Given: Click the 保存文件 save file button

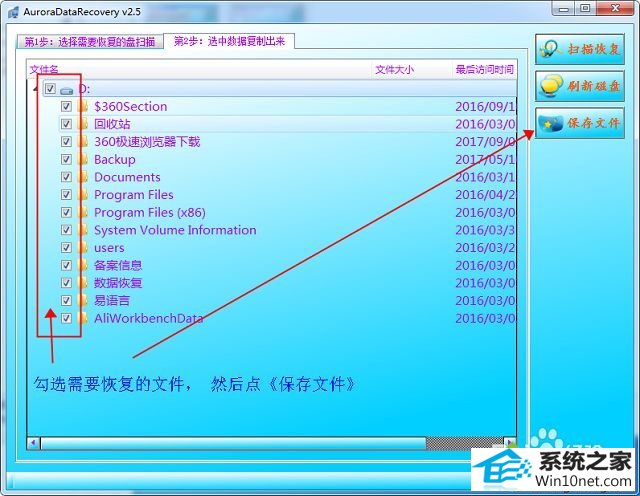Looking at the screenshot, I should (x=580, y=123).
